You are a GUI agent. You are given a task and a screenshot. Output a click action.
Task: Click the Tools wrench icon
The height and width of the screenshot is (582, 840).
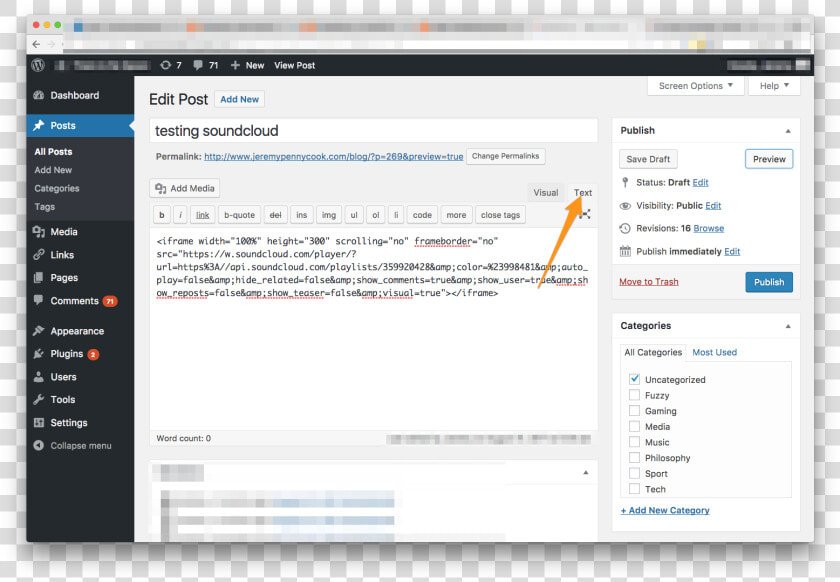tap(39, 399)
